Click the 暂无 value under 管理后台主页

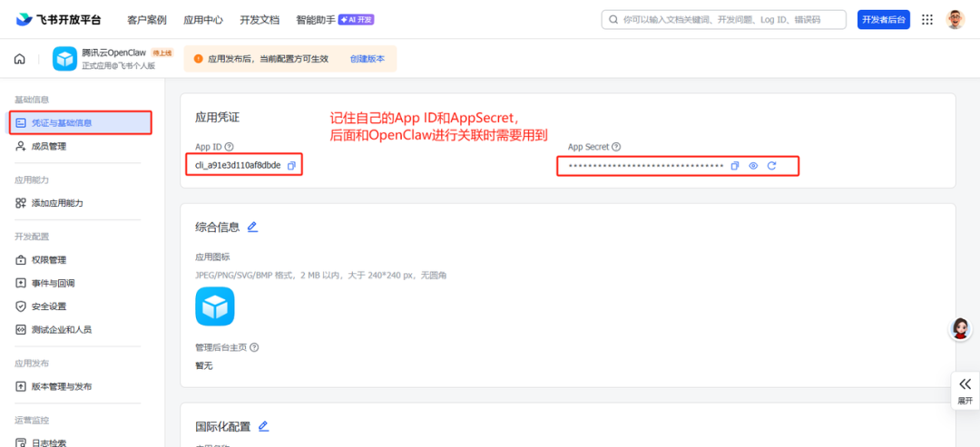click(x=204, y=365)
